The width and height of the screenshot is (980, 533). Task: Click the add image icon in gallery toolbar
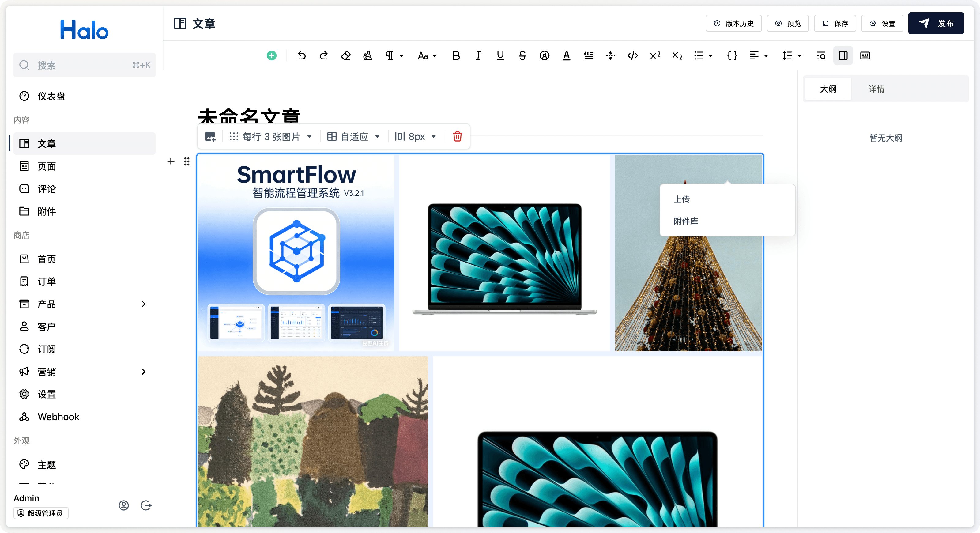pyautogui.click(x=210, y=137)
